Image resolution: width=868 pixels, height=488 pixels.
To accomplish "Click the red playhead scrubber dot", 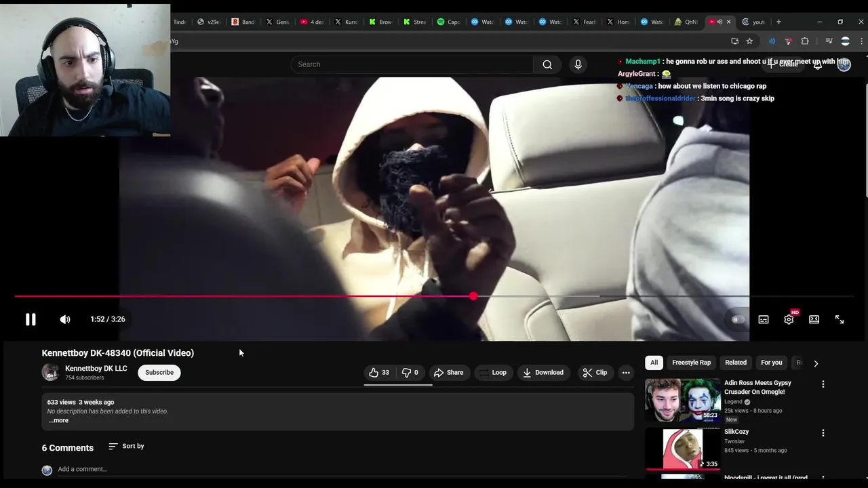I will tap(473, 296).
